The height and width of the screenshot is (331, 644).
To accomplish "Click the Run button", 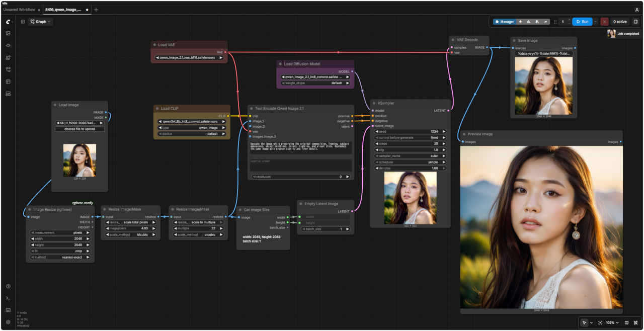I will pyautogui.click(x=582, y=22).
